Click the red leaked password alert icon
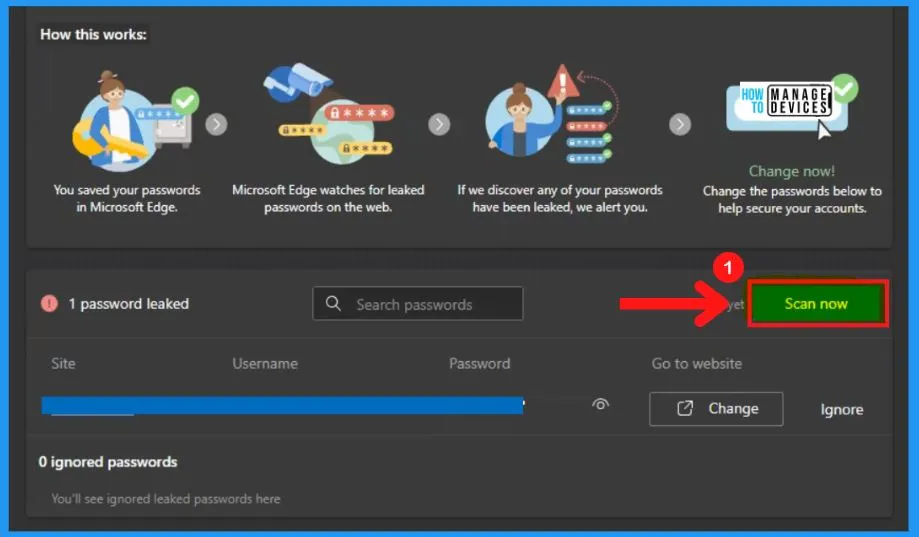The height and width of the screenshot is (537, 919). 49,304
